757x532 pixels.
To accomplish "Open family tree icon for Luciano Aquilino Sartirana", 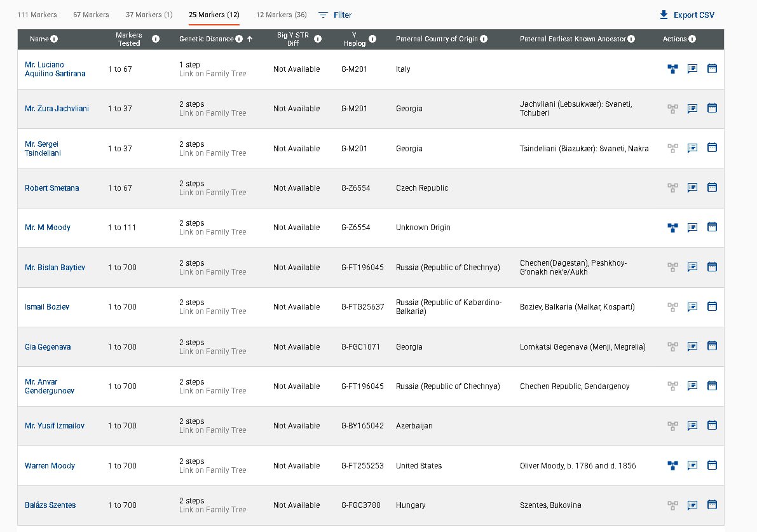I will [672, 69].
